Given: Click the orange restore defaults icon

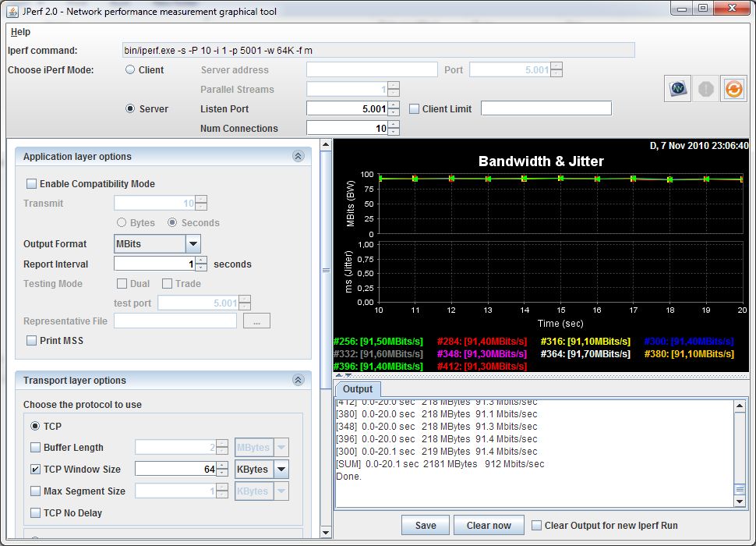Looking at the screenshot, I should (x=733, y=89).
